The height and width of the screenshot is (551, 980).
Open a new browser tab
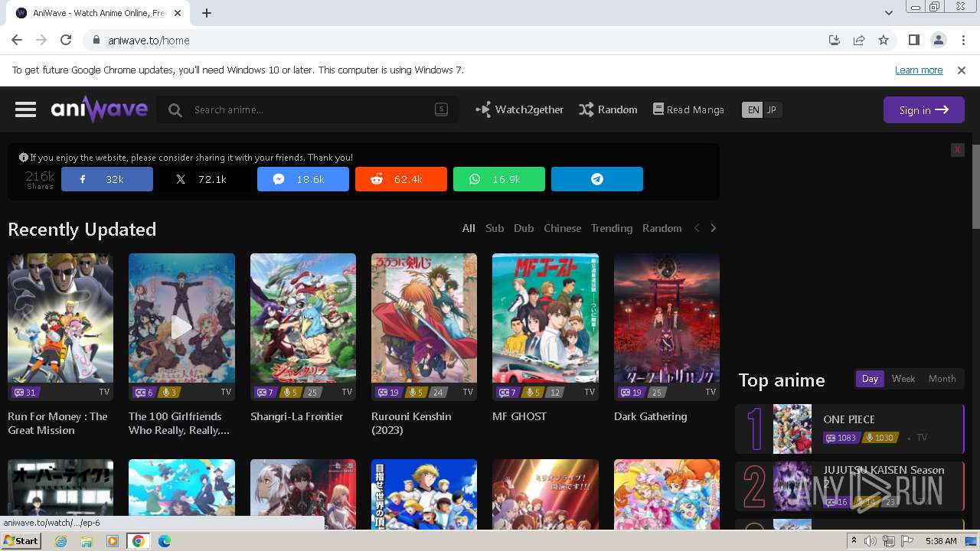[207, 13]
